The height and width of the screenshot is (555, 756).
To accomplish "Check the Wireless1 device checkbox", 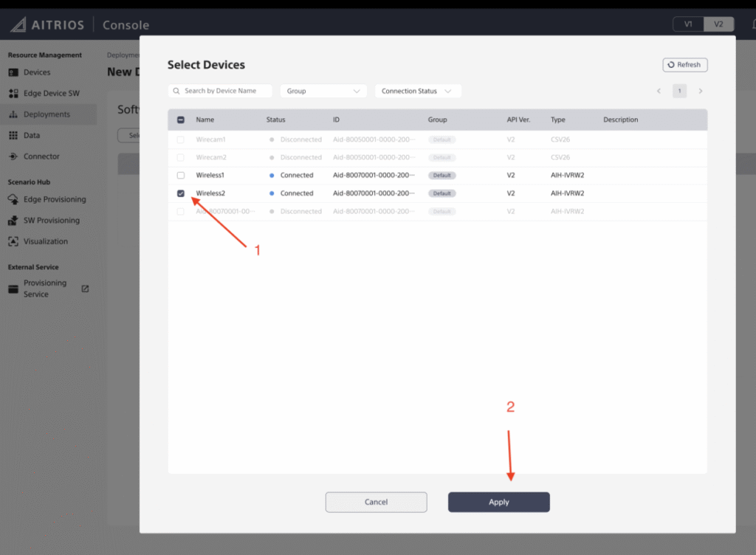I will click(181, 176).
